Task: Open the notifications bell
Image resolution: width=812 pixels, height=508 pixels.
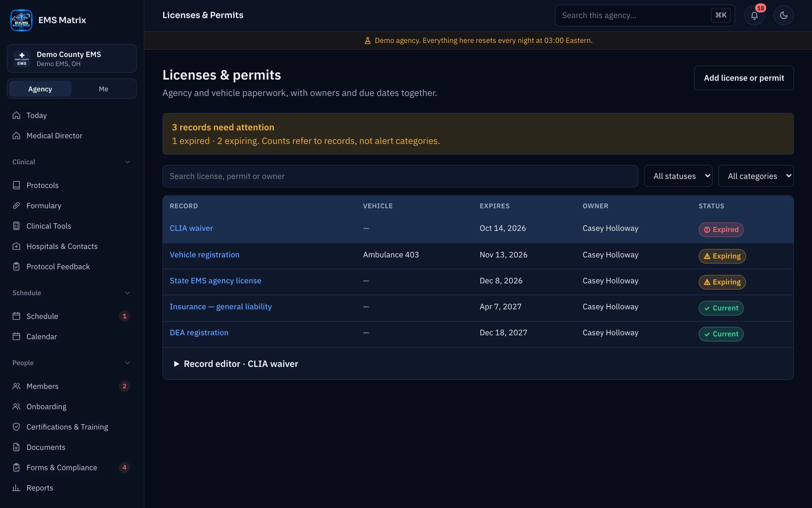Action: (754, 16)
